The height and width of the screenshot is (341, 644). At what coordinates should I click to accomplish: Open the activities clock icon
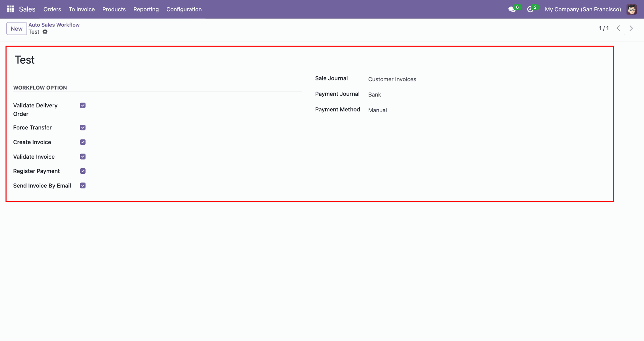530,9
